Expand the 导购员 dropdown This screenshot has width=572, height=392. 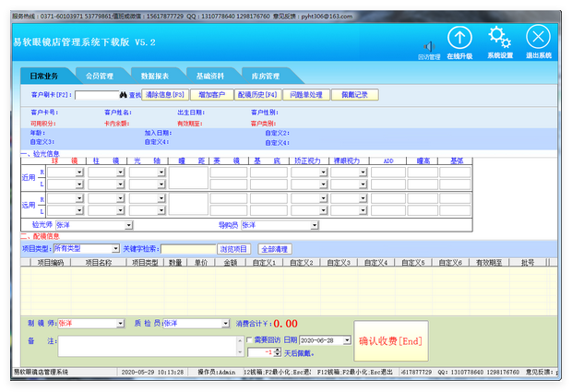point(315,224)
